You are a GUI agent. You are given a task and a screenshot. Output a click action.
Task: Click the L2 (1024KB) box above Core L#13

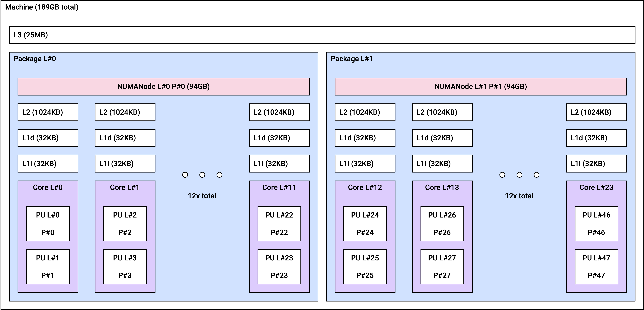point(442,112)
